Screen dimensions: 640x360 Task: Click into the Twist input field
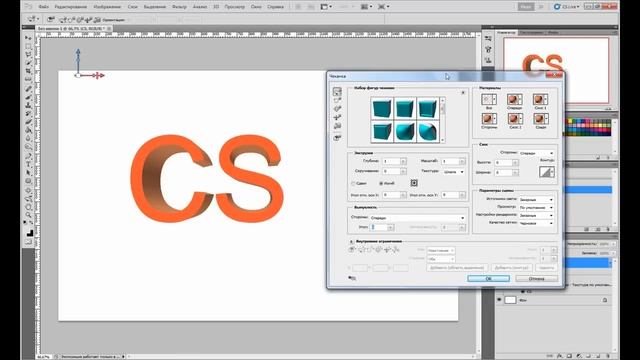tap(391, 171)
